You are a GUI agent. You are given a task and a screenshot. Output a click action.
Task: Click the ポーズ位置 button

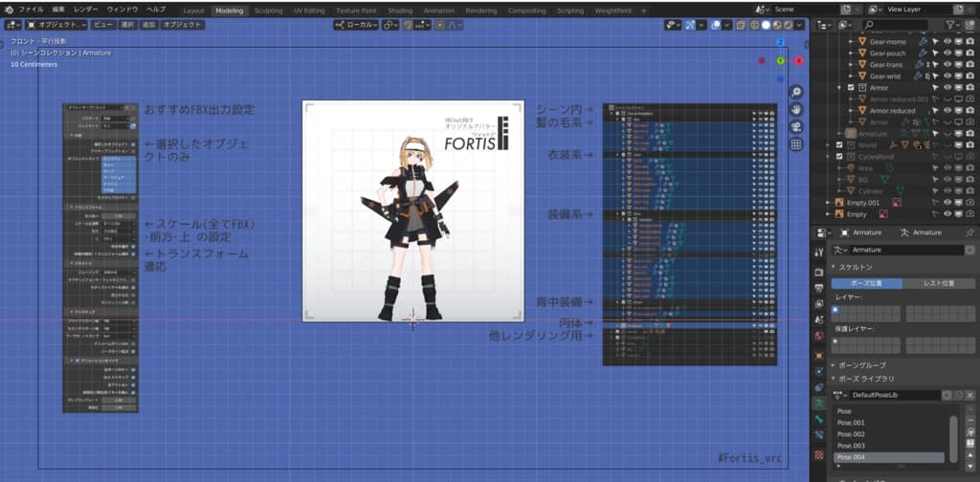tap(865, 283)
